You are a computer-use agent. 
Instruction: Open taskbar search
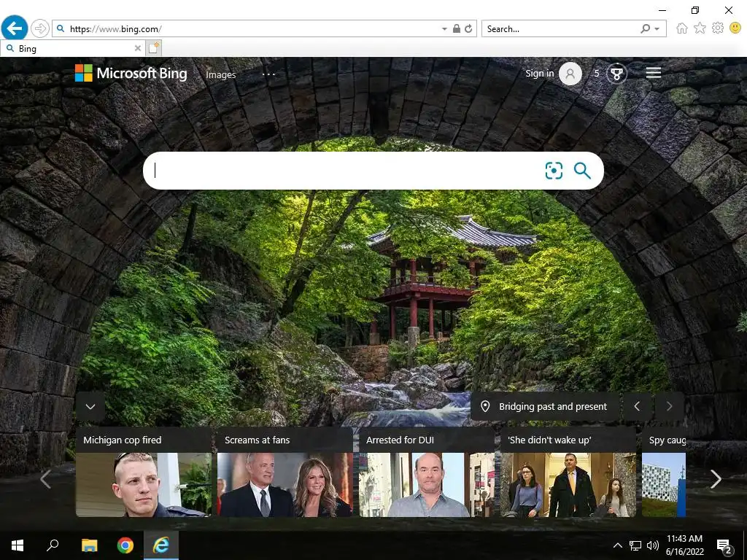click(x=53, y=545)
